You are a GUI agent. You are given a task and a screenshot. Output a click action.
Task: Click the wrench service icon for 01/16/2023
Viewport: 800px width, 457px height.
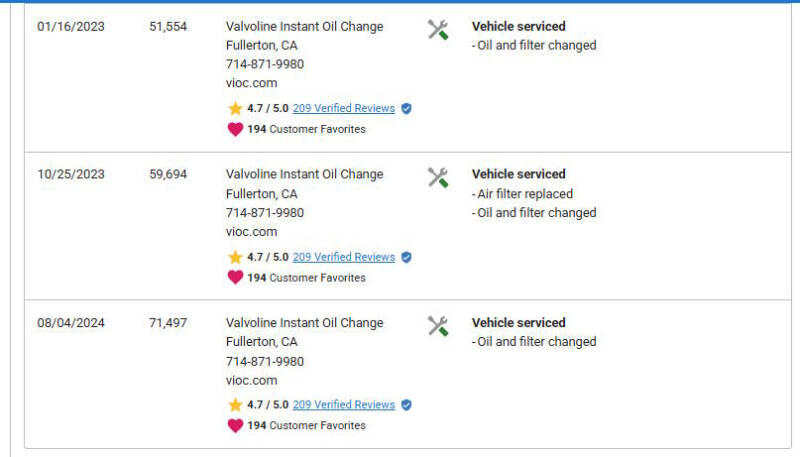point(437,30)
